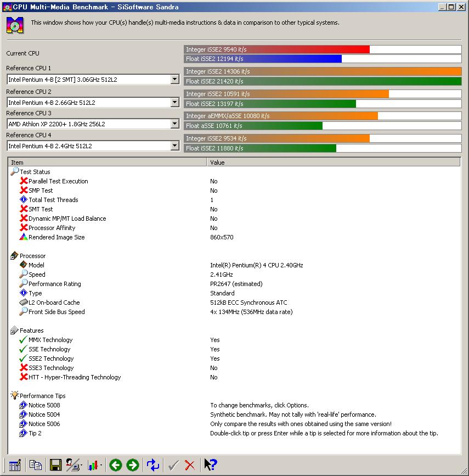This screenshot has height=476, width=469.
Task: Go back with green left arrow
Action: (x=116, y=465)
